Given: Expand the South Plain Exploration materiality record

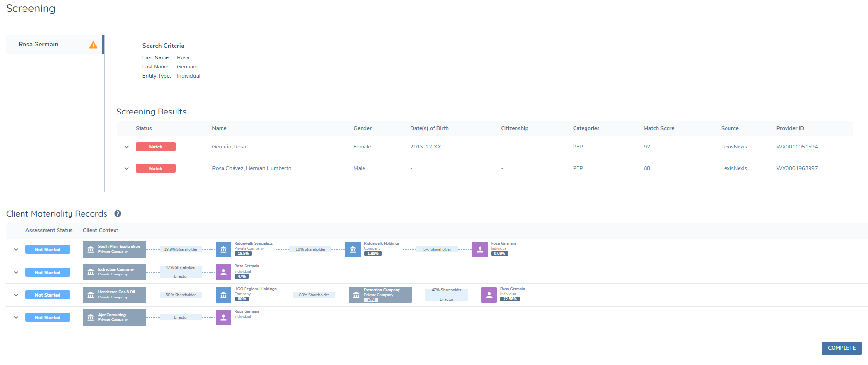Looking at the screenshot, I should pyautogui.click(x=16, y=250).
